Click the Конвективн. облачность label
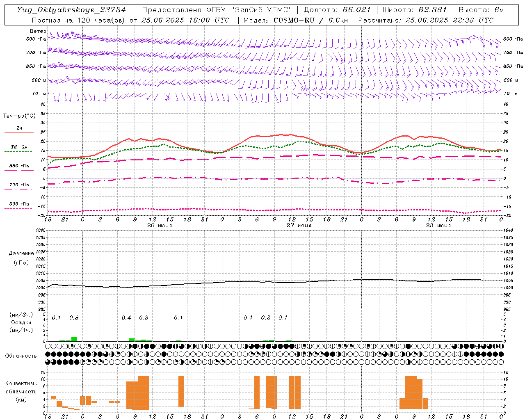The image size is (525, 420). [x=21, y=388]
